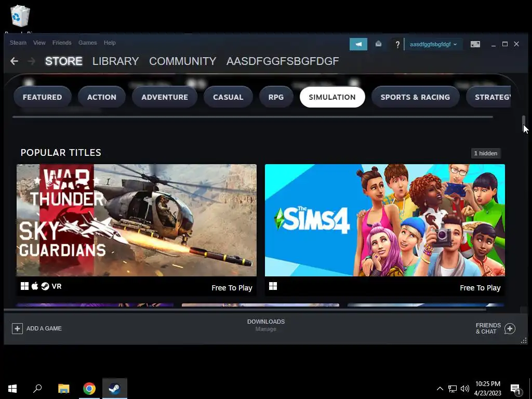
Task: Click the horizontal scrollbar at bottom of store page
Action: pyautogui.click(x=245, y=310)
